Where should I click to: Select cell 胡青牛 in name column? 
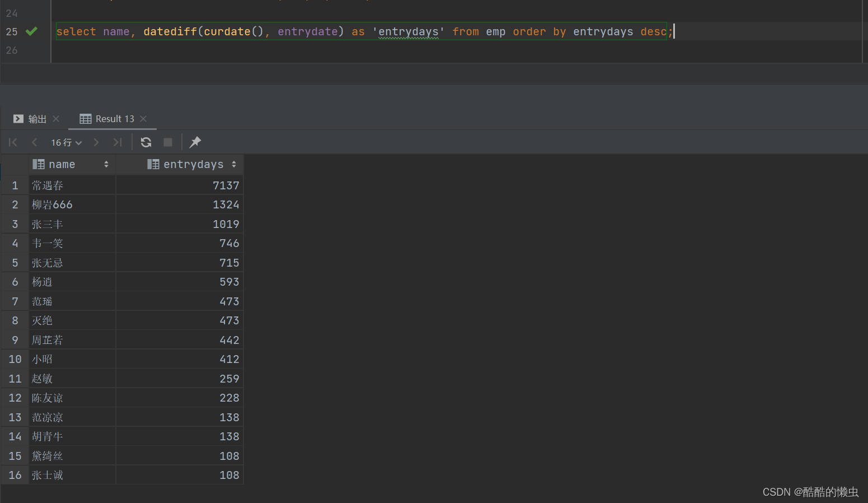pyautogui.click(x=72, y=436)
